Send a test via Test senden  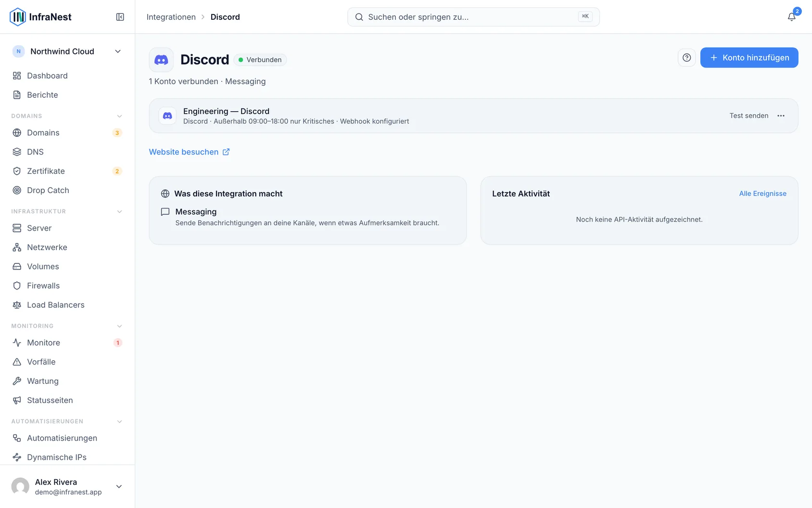click(x=749, y=116)
